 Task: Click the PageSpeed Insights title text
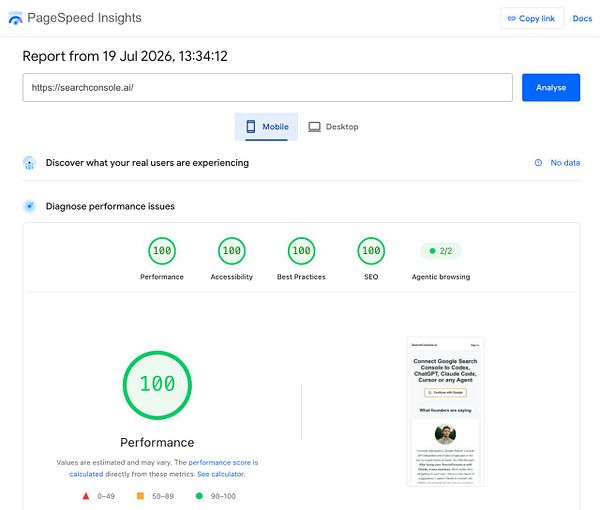click(84, 18)
